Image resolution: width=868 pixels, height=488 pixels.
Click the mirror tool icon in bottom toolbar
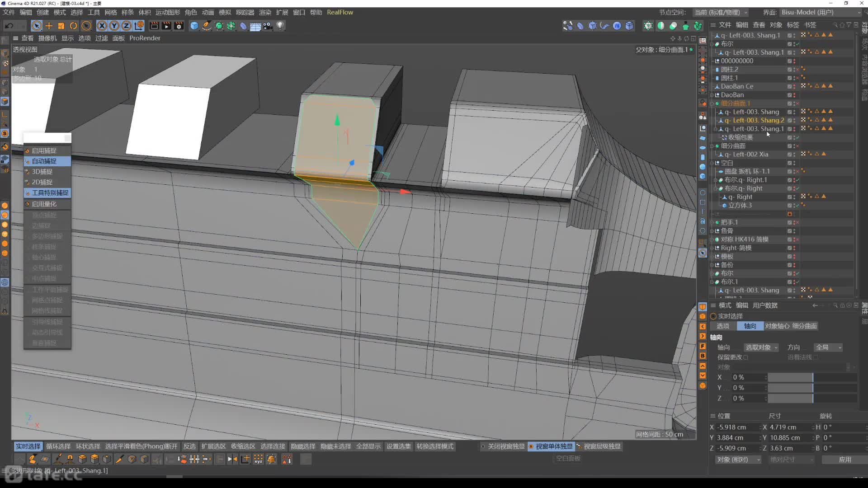point(232,459)
